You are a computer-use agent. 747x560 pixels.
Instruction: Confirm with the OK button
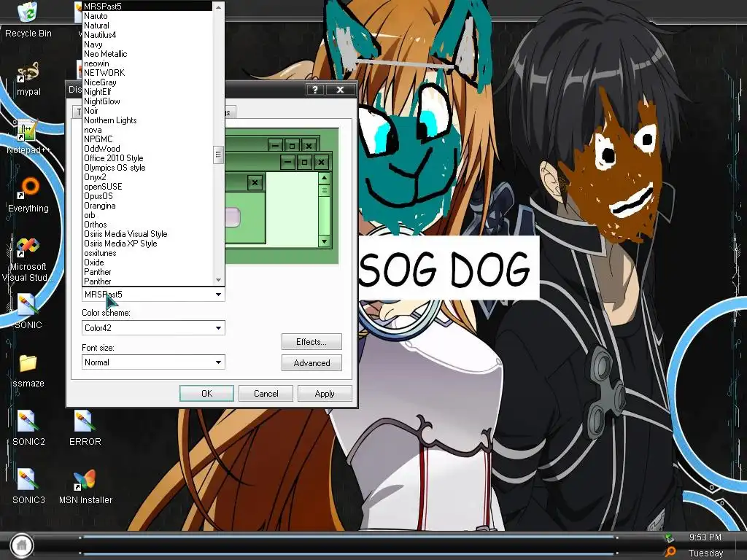click(x=206, y=393)
